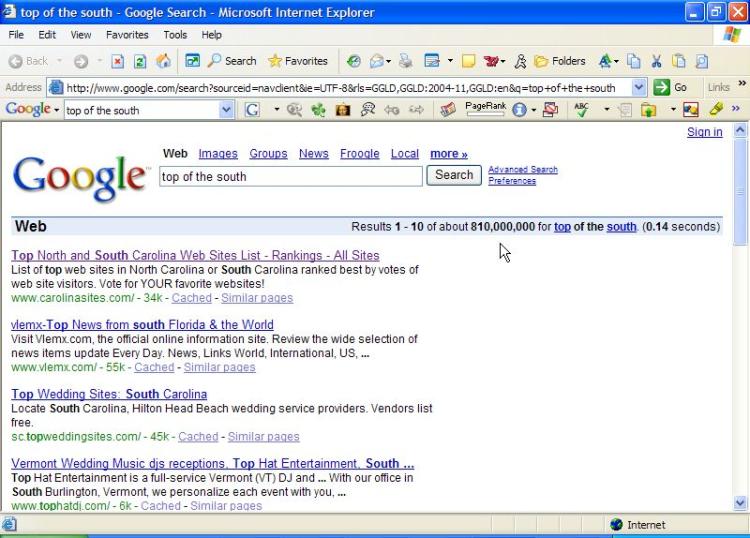Viewport: 750px width, 538px height.
Task: Click the four-leaf clover Lucky icon
Action: coord(318,110)
